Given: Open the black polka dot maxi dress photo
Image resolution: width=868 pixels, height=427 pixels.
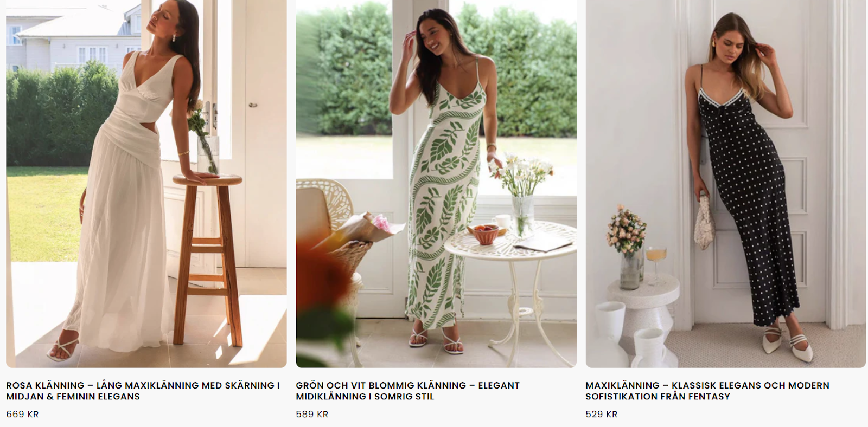Looking at the screenshot, I should [726, 183].
